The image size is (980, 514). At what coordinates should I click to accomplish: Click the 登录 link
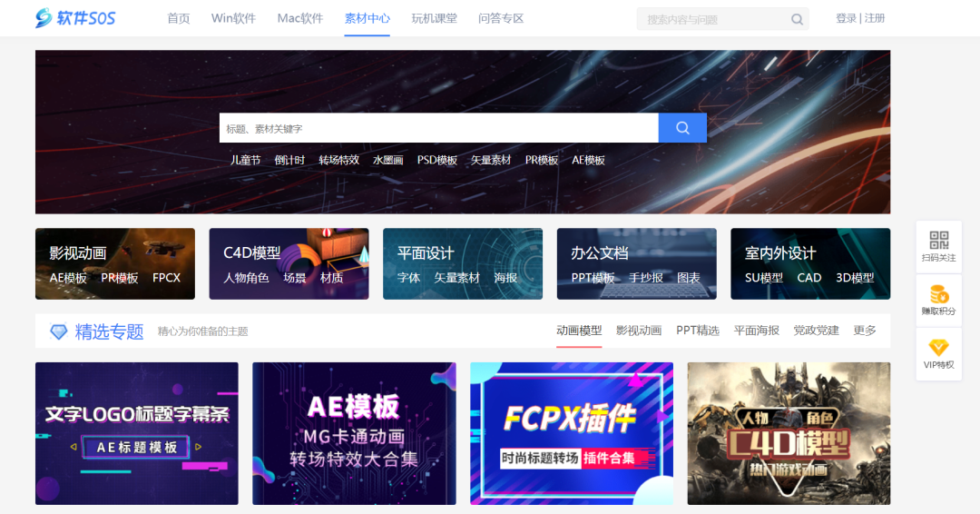coord(846,18)
